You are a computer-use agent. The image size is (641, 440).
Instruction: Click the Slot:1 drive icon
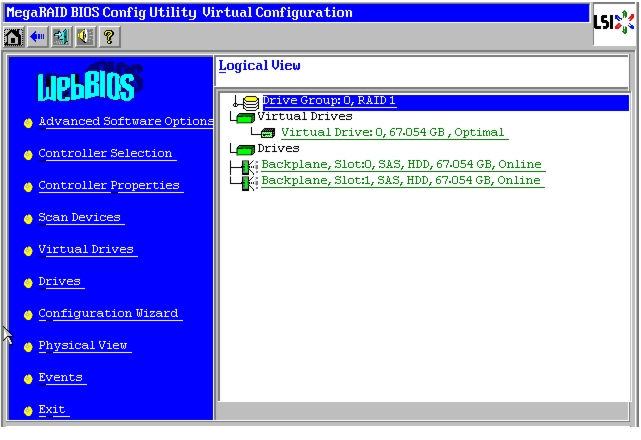249,182
